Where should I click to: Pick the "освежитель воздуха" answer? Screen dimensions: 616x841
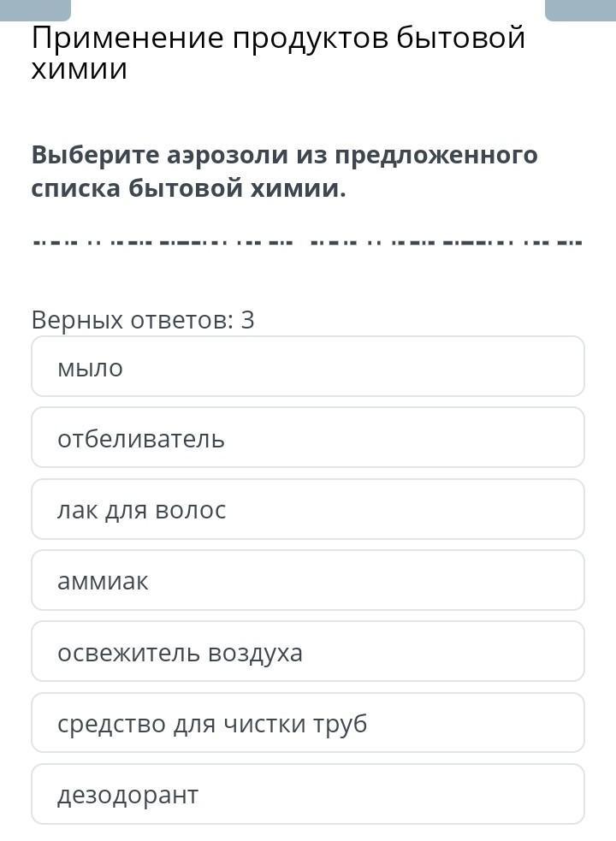(308, 652)
